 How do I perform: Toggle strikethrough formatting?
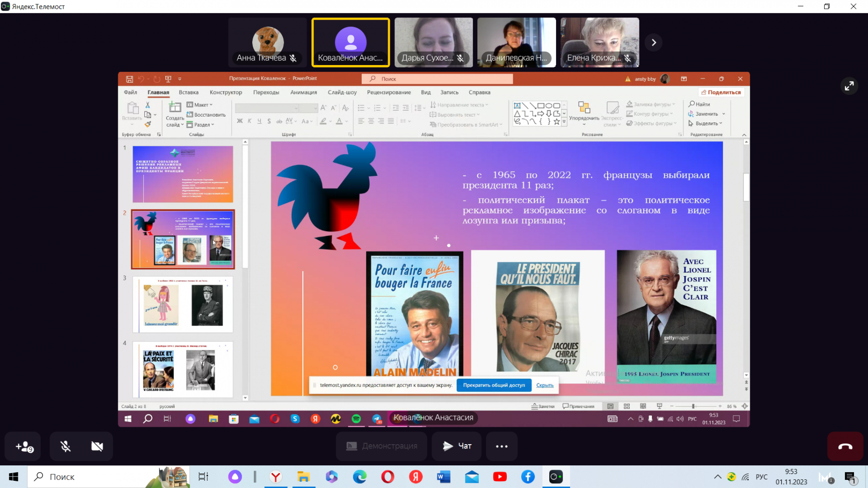tap(279, 121)
